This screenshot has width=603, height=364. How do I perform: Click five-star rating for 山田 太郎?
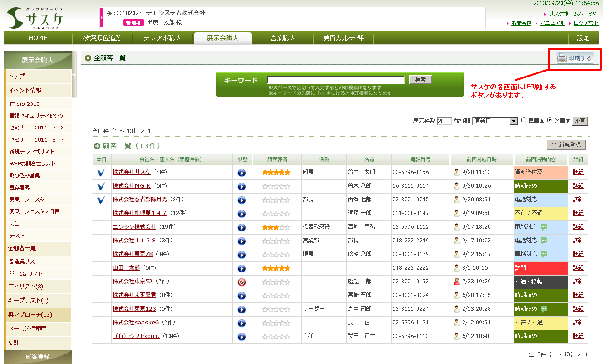tap(276, 268)
